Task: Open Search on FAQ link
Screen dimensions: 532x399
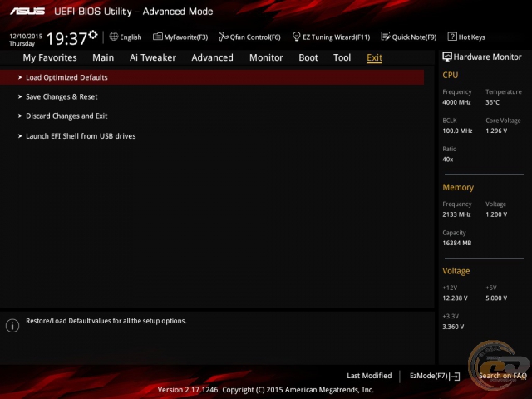Action: 502,376
